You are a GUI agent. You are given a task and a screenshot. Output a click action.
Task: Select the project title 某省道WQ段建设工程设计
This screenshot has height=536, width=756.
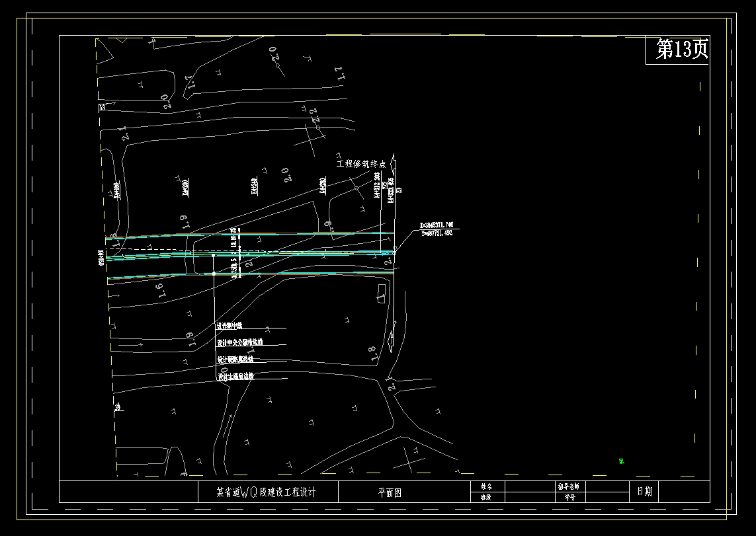(267, 492)
